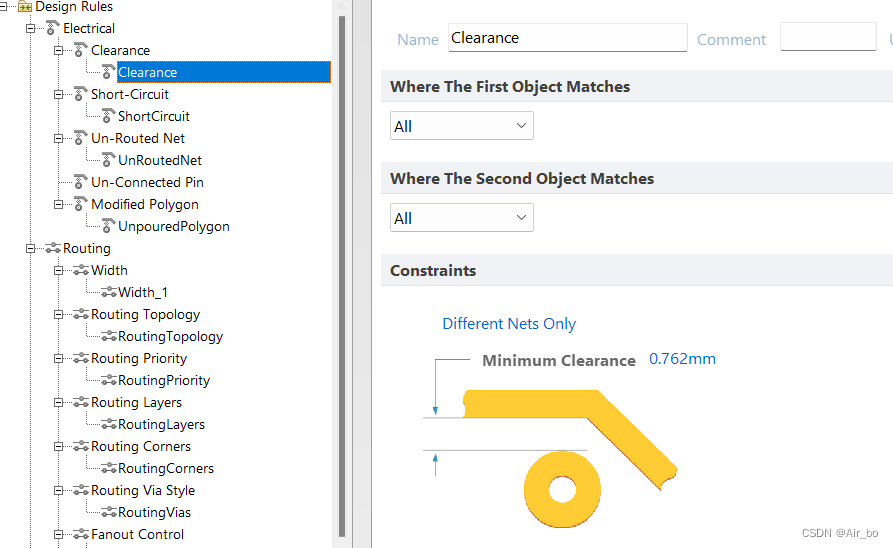Screen dimensions: 893x548
Task: Open the first object matches dropdown
Action: [x=461, y=126]
